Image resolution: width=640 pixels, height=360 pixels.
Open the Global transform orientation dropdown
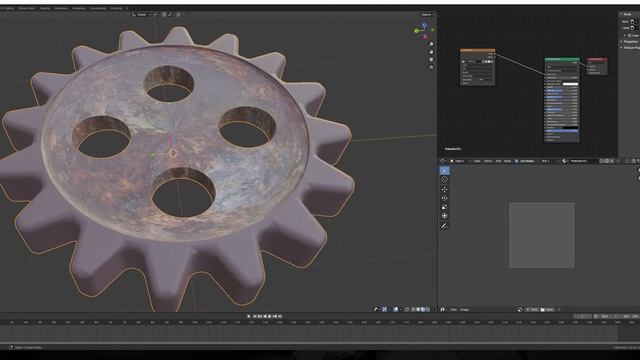pos(141,14)
